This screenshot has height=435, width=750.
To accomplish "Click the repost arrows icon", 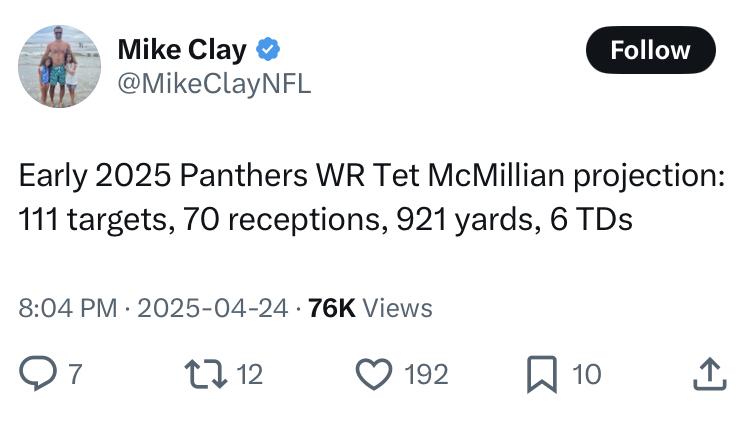I will coord(203,374).
